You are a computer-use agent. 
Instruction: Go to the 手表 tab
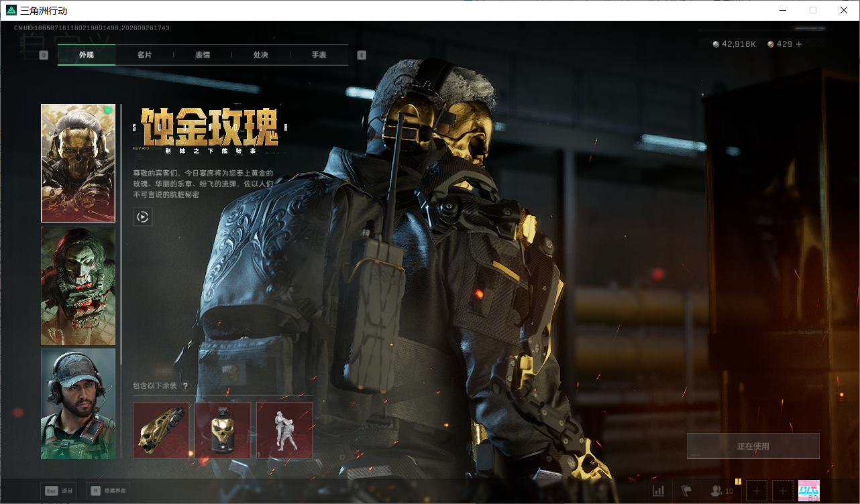pyautogui.click(x=319, y=55)
